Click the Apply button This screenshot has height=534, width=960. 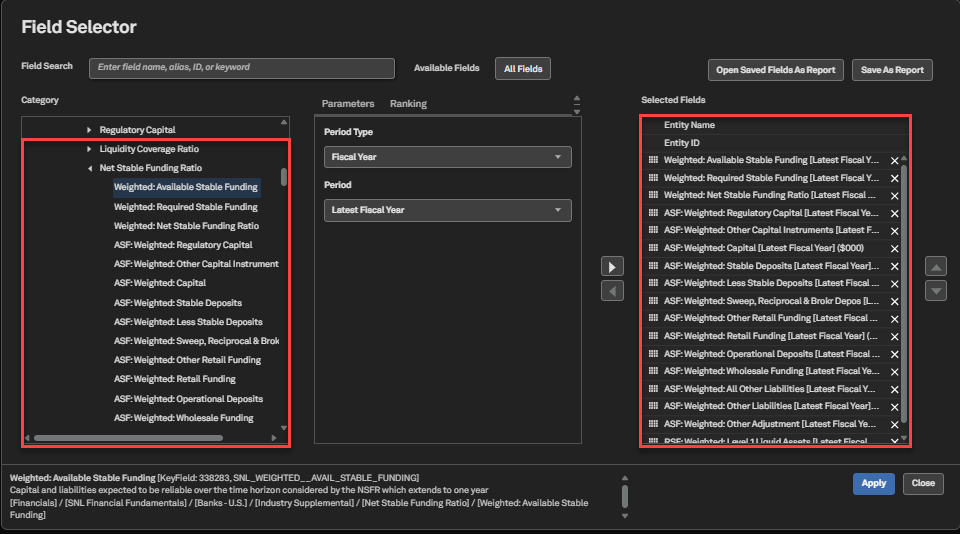click(874, 483)
